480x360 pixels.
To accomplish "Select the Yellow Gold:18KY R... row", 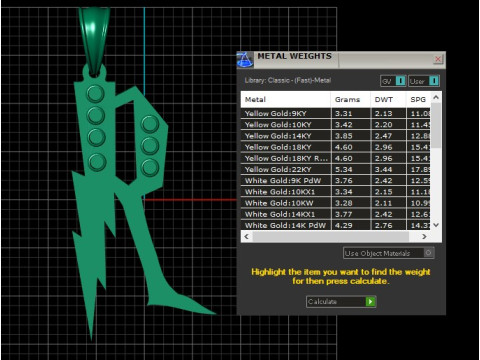I will (336, 158).
